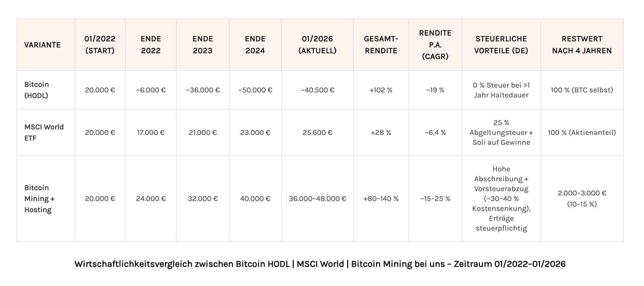
Task: Click the ~6.000 € Bitcoin cell
Action: click(x=151, y=90)
